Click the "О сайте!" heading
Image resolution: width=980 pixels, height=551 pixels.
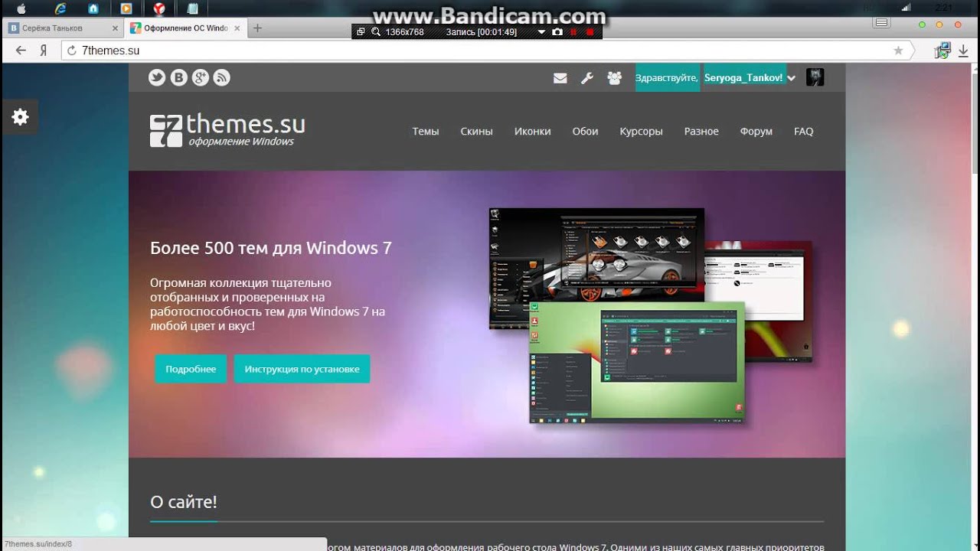pos(184,502)
